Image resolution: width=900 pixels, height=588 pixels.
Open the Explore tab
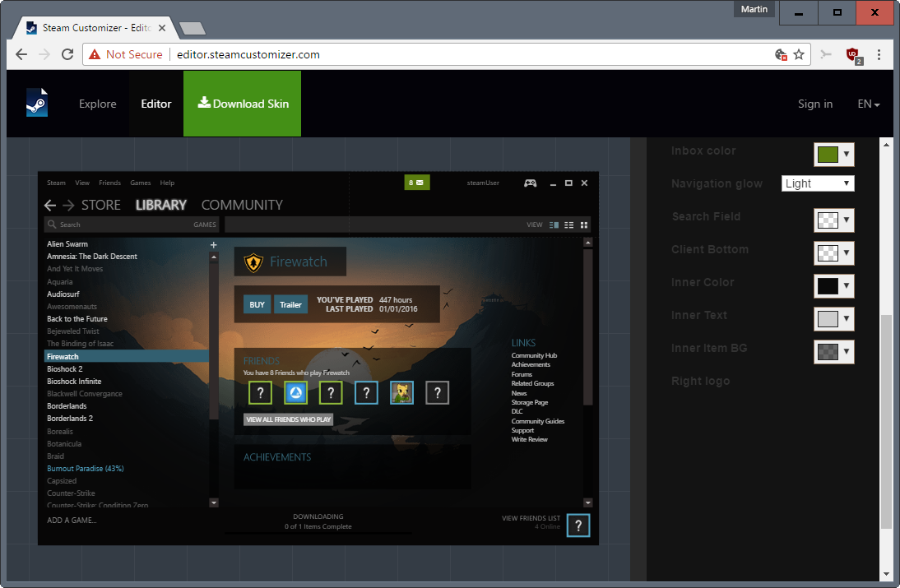[98, 104]
